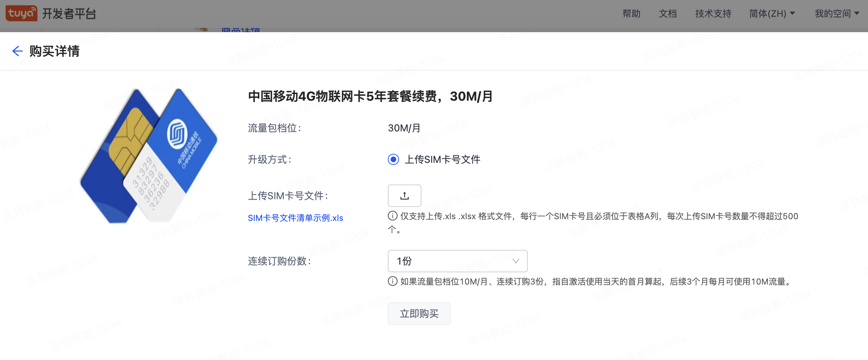This screenshot has height=360, width=868.
Task: Select 上传SIM卡号文件 radio option
Action: tap(393, 159)
